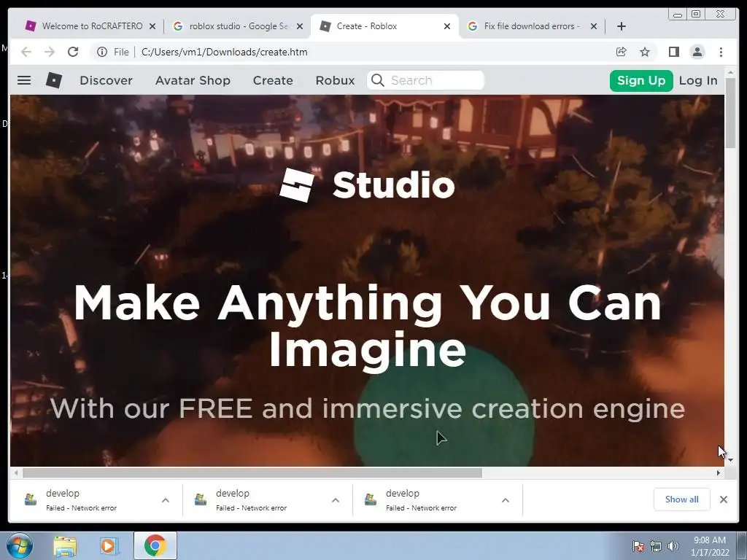The image size is (747, 560).
Task: Click the Roblox logo in the site header
Action: tap(54, 80)
